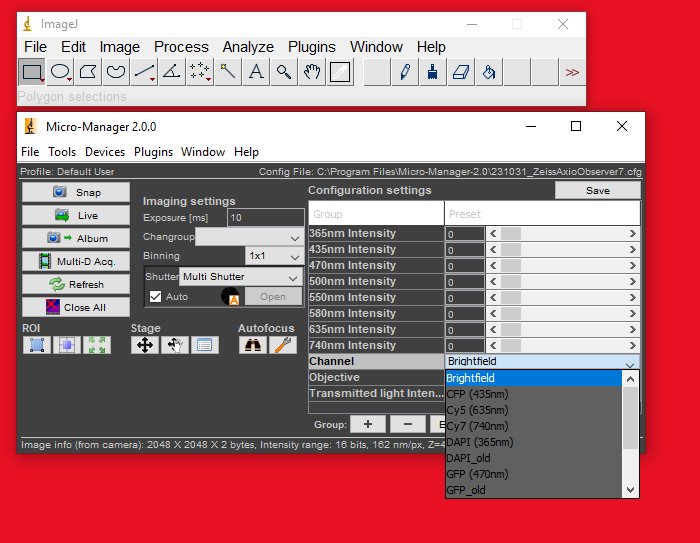Open the stage position list icon
The height and width of the screenshot is (543, 700).
(203, 345)
